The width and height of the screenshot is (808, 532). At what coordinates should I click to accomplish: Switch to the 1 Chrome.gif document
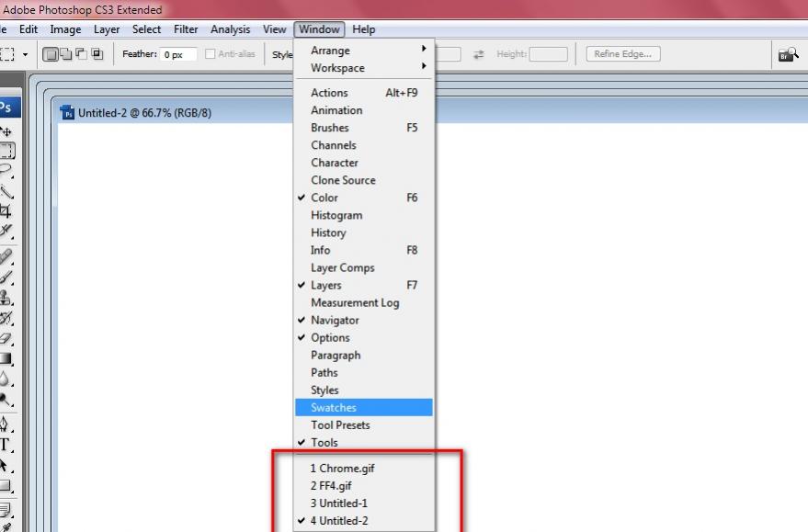(364, 468)
